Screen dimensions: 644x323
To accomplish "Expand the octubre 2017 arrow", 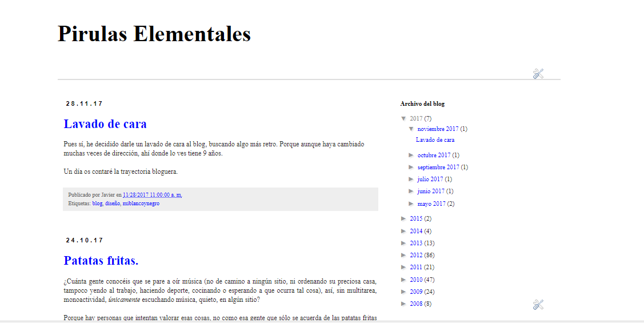I will click(x=411, y=155).
